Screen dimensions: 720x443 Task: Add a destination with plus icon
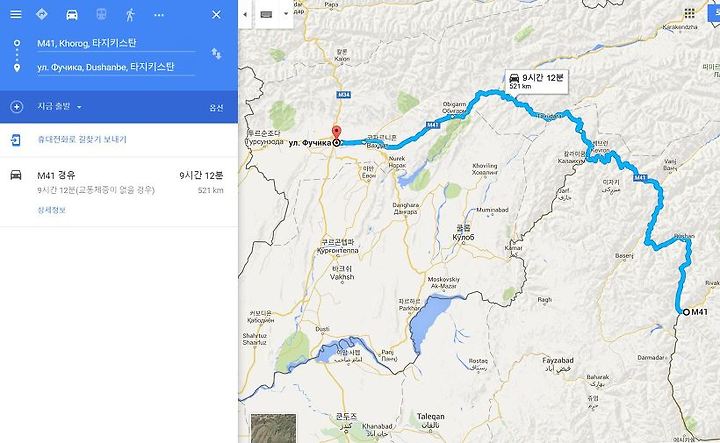[x=17, y=107]
